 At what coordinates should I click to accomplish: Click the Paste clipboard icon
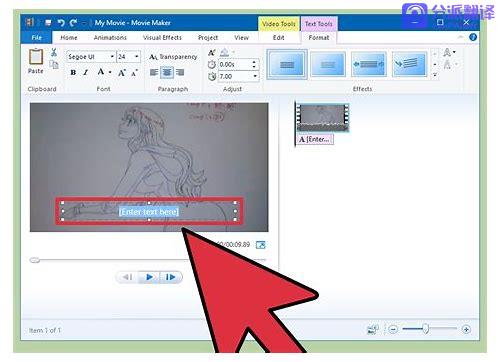36,57
